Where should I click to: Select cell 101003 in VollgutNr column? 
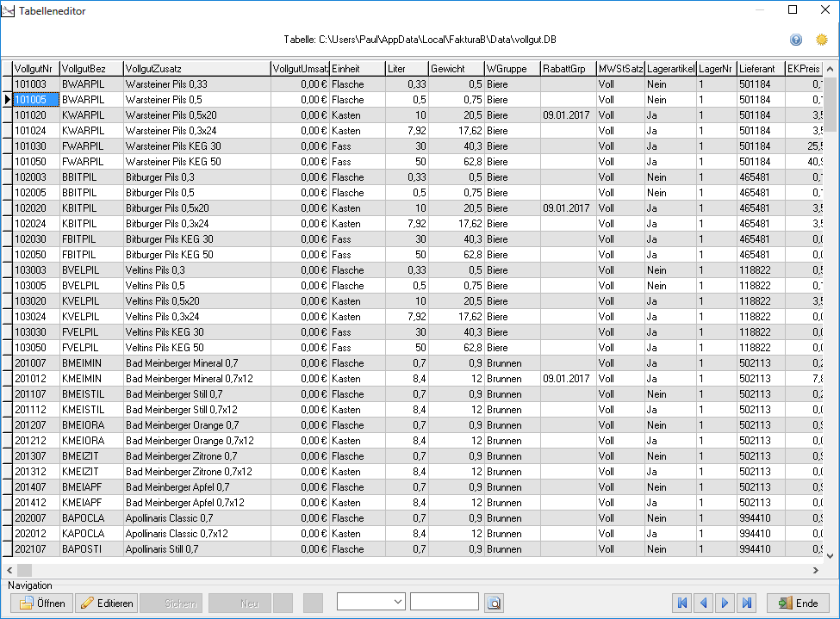click(x=36, y=84)
